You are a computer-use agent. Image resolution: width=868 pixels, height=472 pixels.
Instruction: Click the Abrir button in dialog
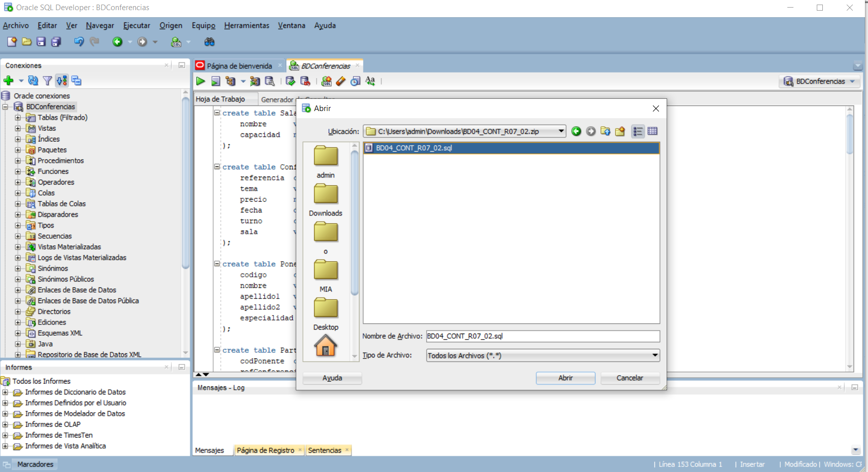(x=565, y=378)
